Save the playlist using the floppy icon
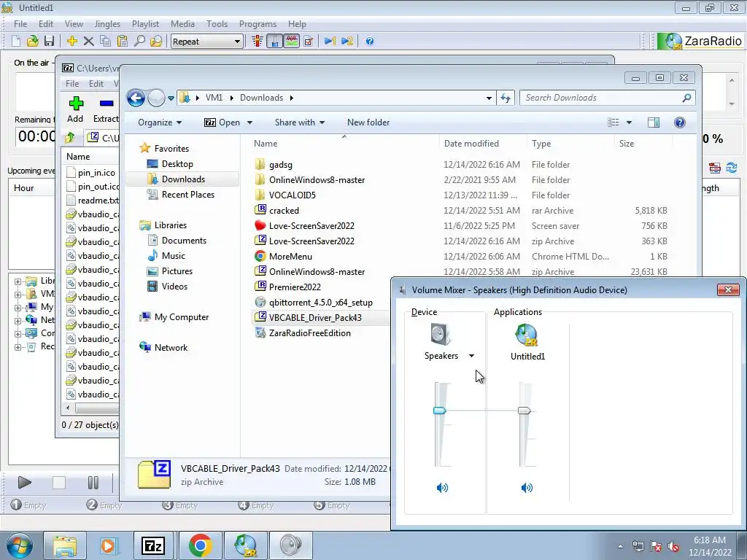 (x=49, y=42)
